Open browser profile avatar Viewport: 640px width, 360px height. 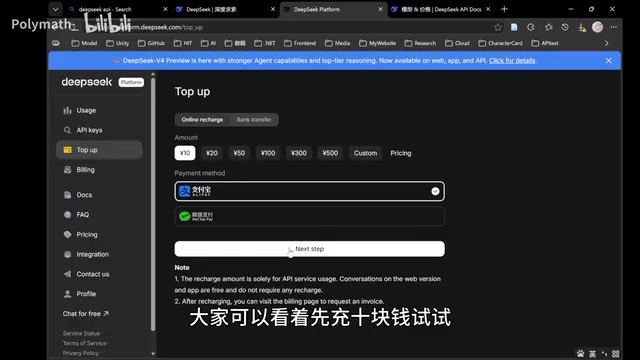(x=597, y=27)
